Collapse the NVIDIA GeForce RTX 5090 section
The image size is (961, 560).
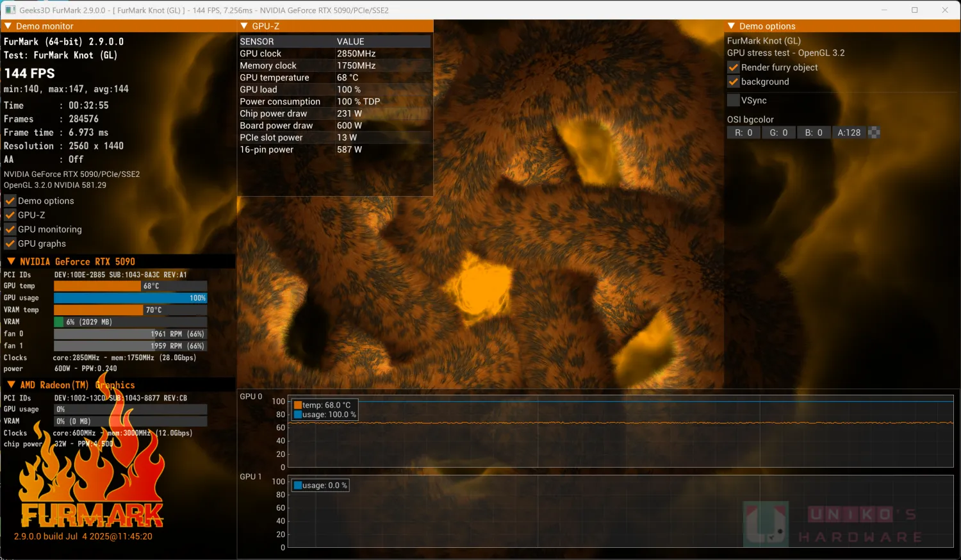(11, 261)
